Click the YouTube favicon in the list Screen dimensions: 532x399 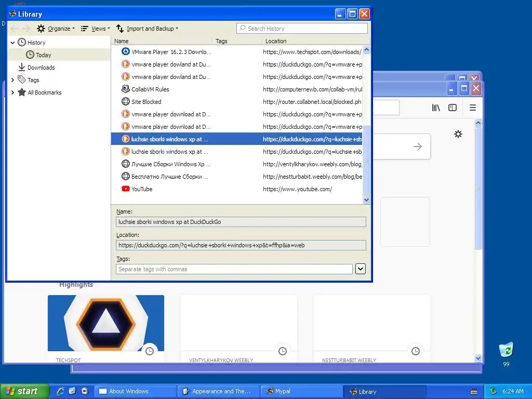pos(126,189)
